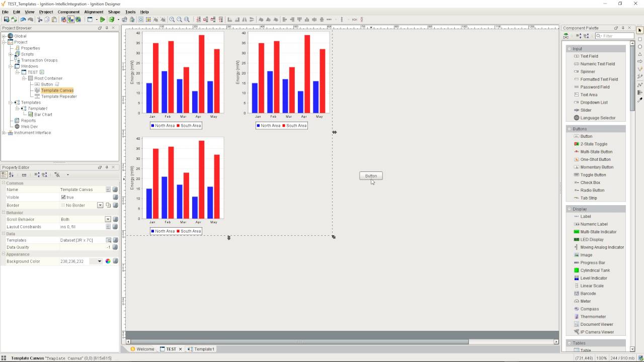Click Pick Progress Bar from palette

click(592, 262)
